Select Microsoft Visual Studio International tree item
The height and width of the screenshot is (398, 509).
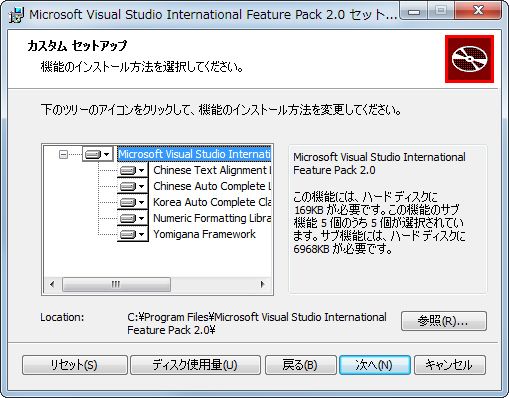[194, 154]
